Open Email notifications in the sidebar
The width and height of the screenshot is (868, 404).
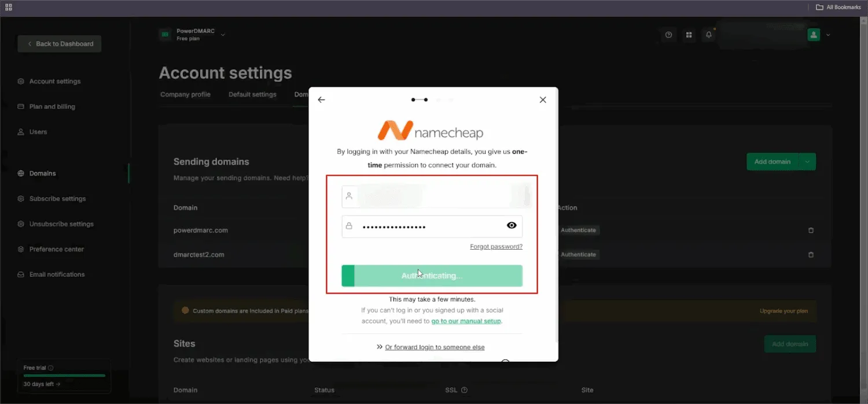57,275
